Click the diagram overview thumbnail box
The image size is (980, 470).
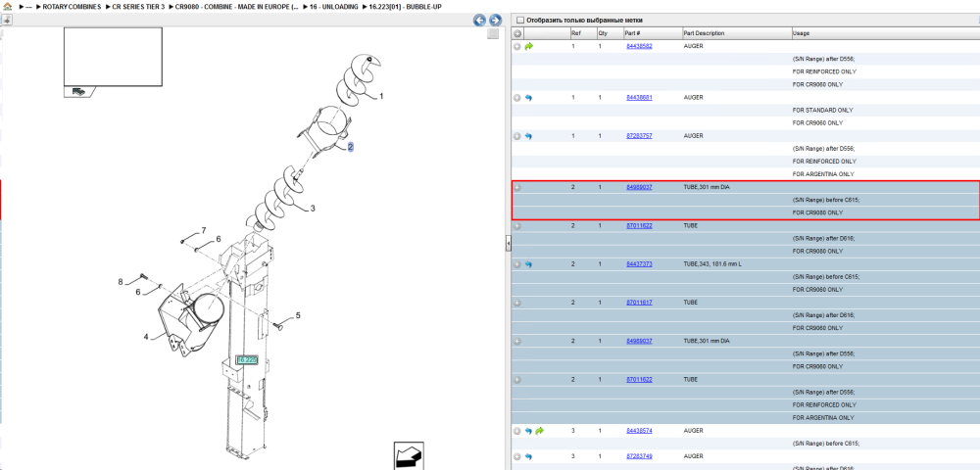tap(113, 56)
